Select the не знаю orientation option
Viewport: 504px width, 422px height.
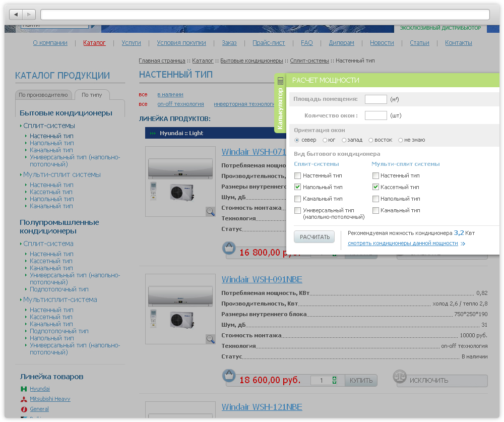click(401, 140)
